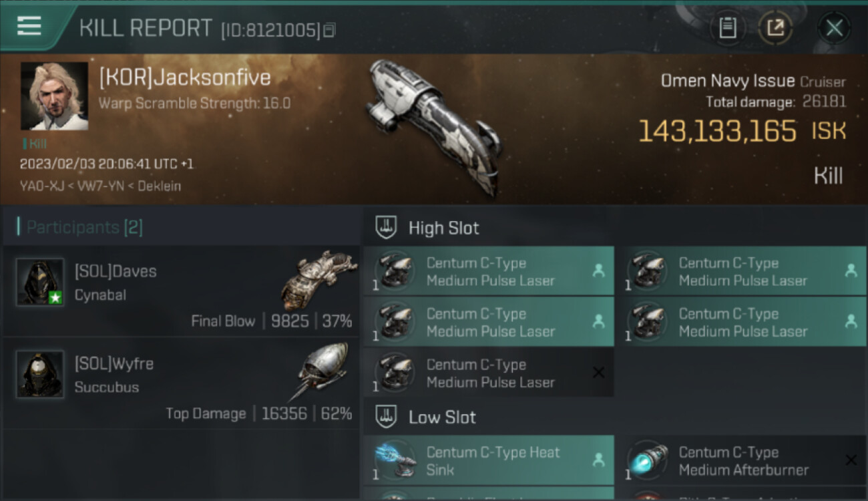Click the X marker on Medium Afterburner
Viewport: 868px width, 501px height.
851,460
